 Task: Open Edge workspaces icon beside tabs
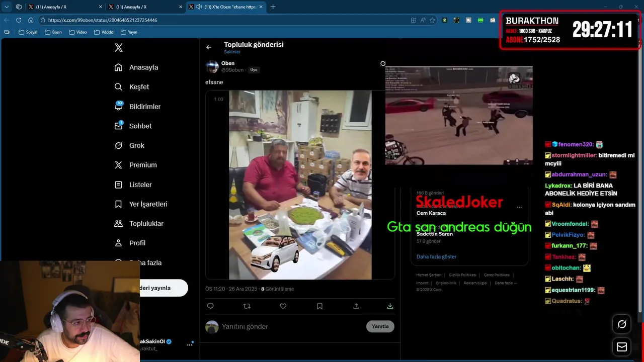pos(19,7)
